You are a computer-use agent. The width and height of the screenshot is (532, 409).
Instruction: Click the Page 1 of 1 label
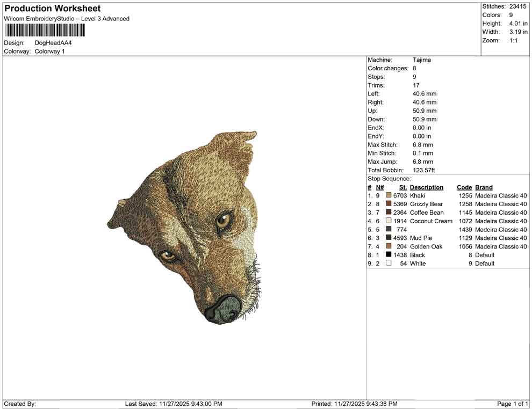512,404
